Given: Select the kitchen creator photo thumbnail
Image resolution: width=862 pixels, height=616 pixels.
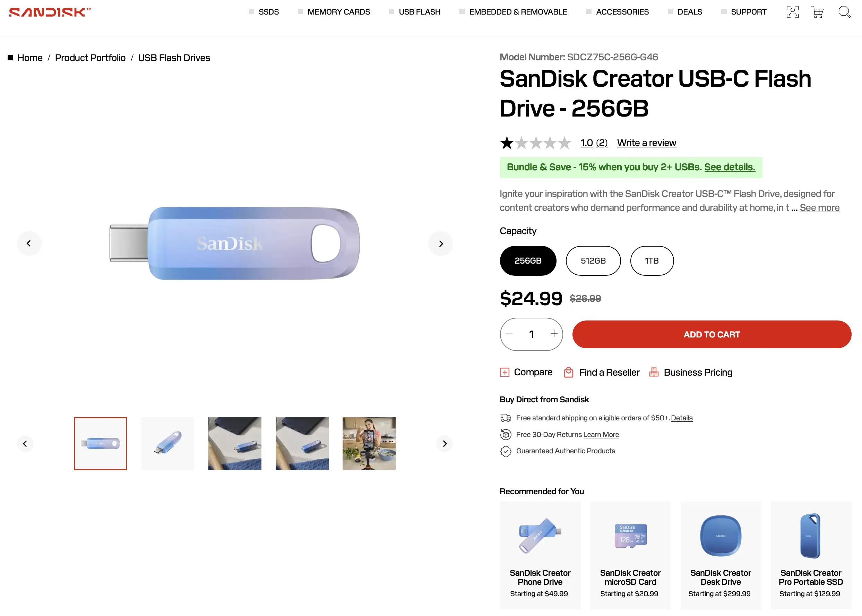Looking at the screenshot, I should (x=369, y=443).
